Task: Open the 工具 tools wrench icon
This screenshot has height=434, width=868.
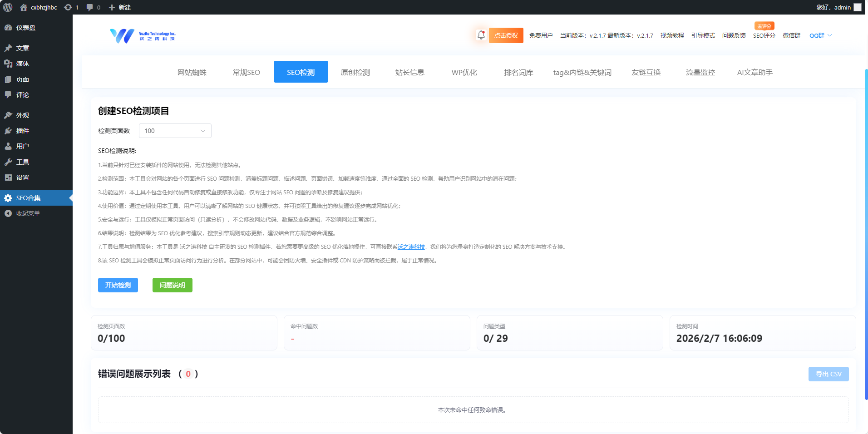Action: [x=8, y=162]
